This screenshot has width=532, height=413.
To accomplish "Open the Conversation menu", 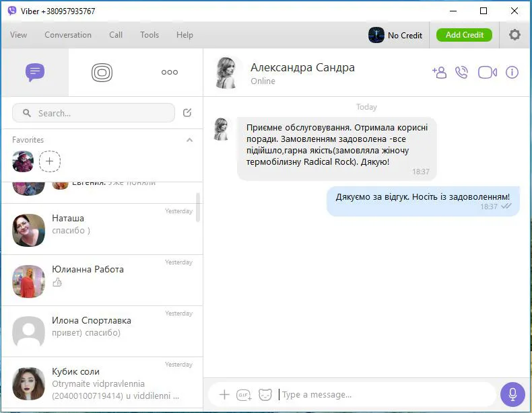I will tap(68, 35).
